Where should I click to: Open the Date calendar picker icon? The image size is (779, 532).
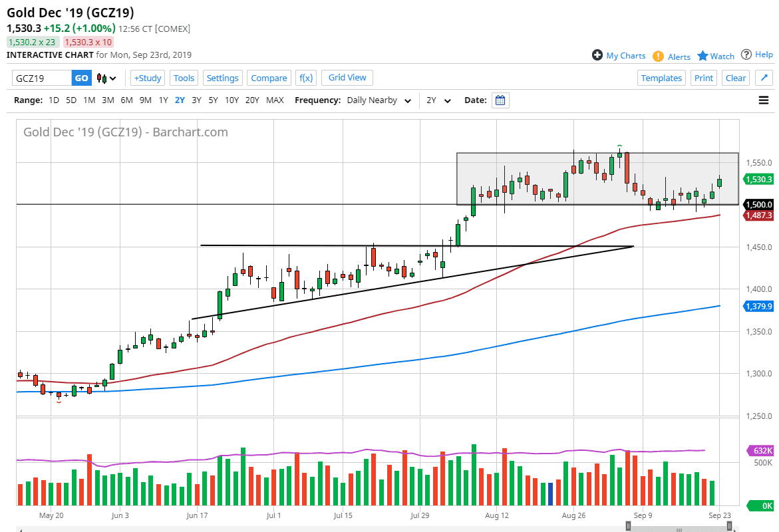click(500, 100)
